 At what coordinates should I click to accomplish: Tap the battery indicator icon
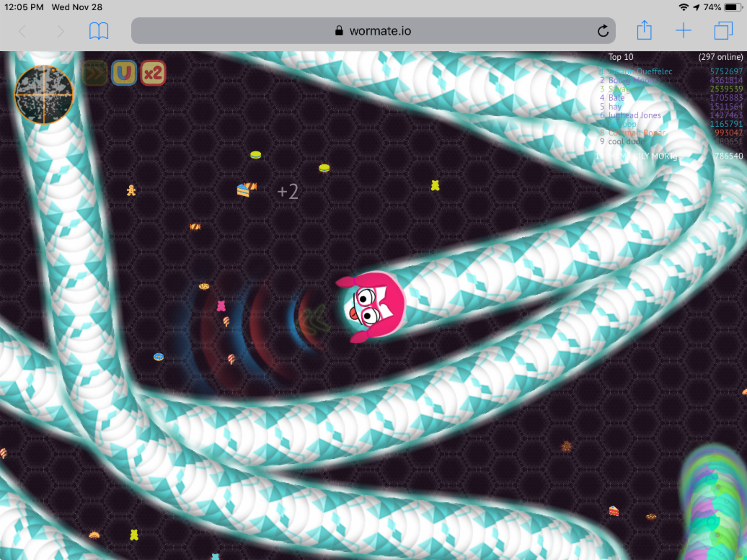(733, 7)
